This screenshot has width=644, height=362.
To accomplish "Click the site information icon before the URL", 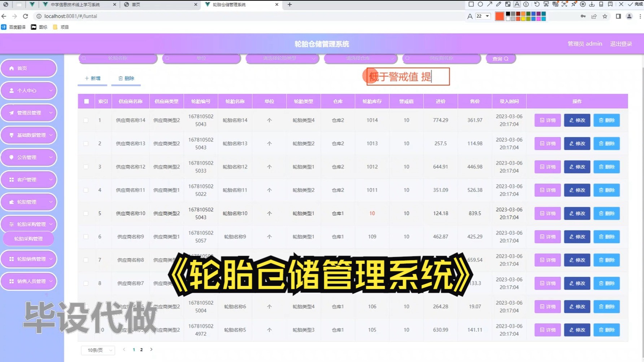I will 39,16.
